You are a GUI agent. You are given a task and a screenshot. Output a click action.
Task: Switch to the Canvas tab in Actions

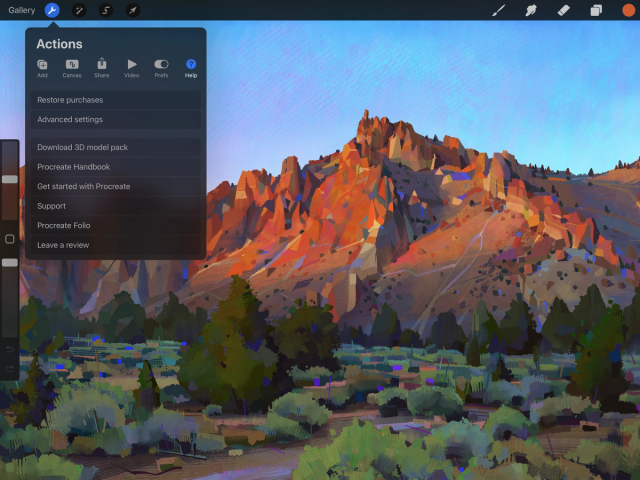pyautogui.click(x=72, y=68)
